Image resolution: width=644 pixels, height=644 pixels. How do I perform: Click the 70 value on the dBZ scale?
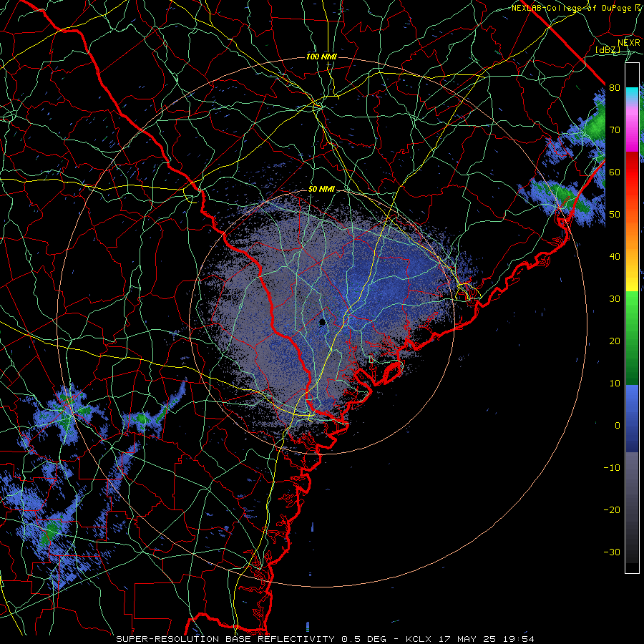[615, 130]
